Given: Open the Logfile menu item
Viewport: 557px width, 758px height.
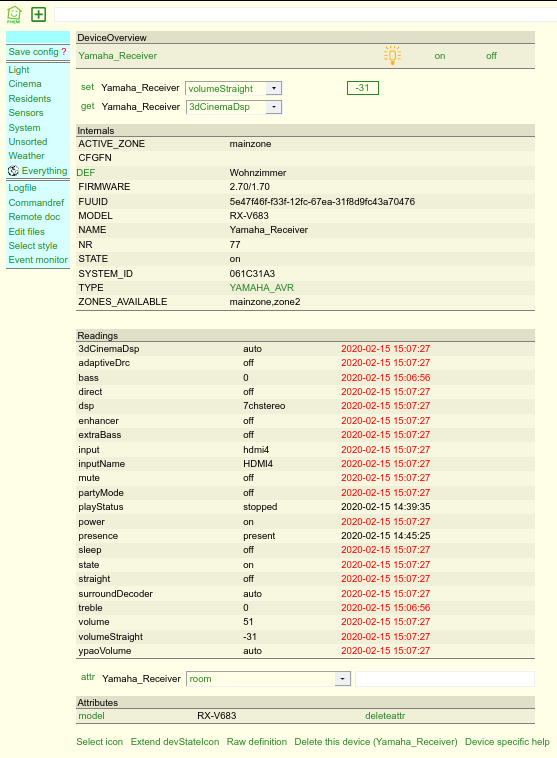Looking at the screenshot, I should click(x=22, y=188).
